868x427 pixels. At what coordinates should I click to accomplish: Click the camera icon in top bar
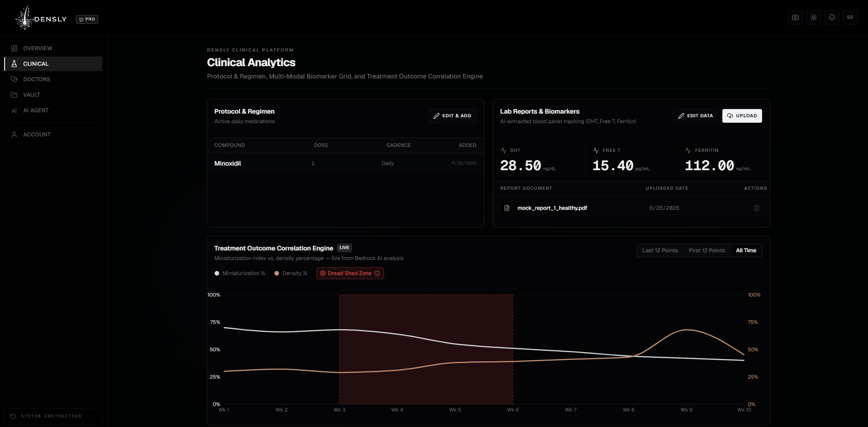click(x=795, y=17)
